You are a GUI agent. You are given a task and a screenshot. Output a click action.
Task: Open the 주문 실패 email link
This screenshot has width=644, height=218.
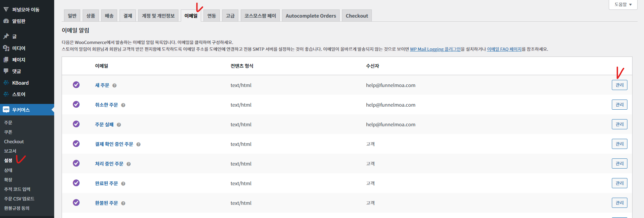coord(104,125)
